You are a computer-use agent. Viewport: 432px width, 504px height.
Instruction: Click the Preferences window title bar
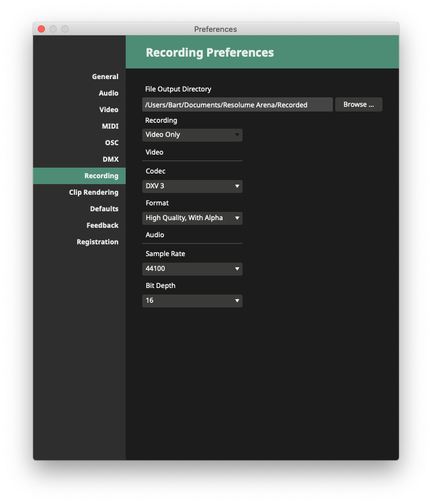tap(215, 29)
